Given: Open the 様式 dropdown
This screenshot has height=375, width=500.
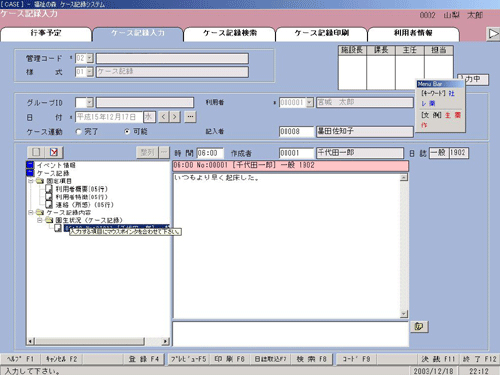Looking at the screenshot, I should coord(90,72).
